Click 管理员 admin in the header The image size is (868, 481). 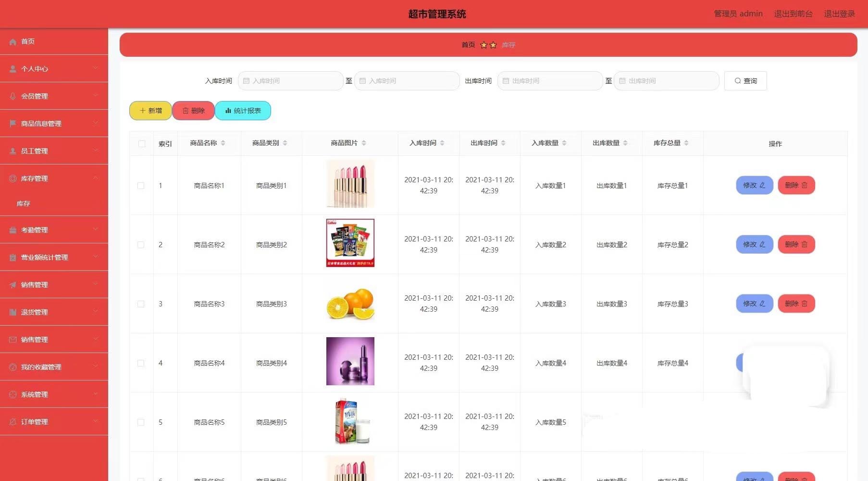pos(738,13)
